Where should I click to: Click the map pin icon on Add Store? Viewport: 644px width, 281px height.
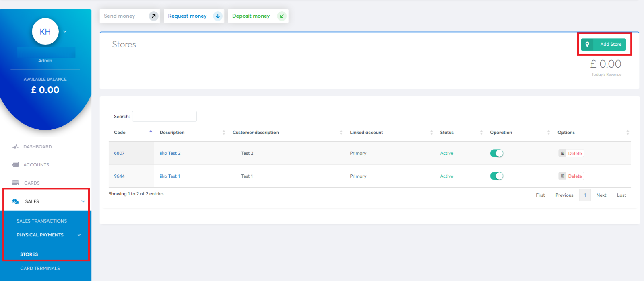point(587,44)
